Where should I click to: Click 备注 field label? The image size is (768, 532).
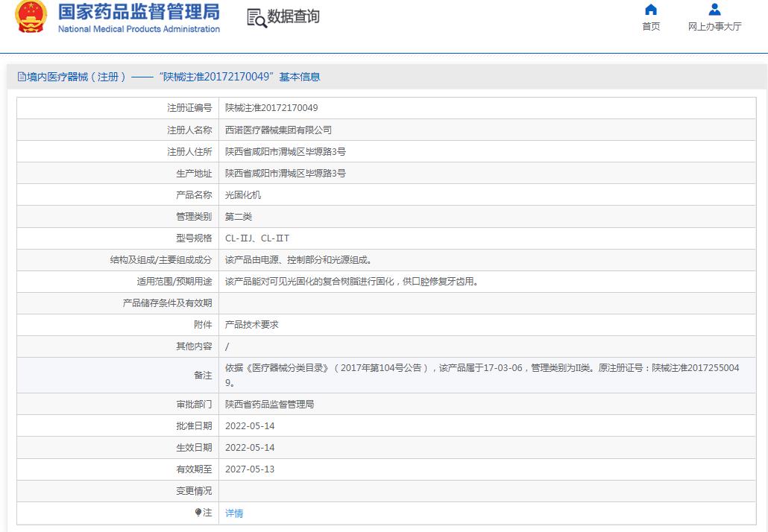tap(203, 375)
